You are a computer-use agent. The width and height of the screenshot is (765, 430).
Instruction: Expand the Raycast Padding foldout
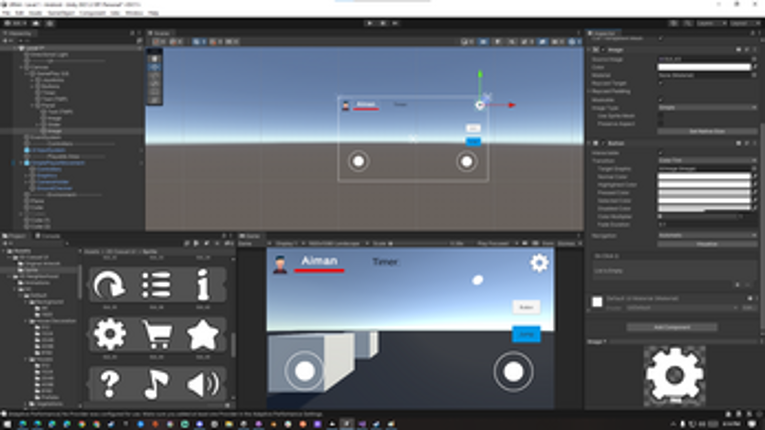[589, 91]
